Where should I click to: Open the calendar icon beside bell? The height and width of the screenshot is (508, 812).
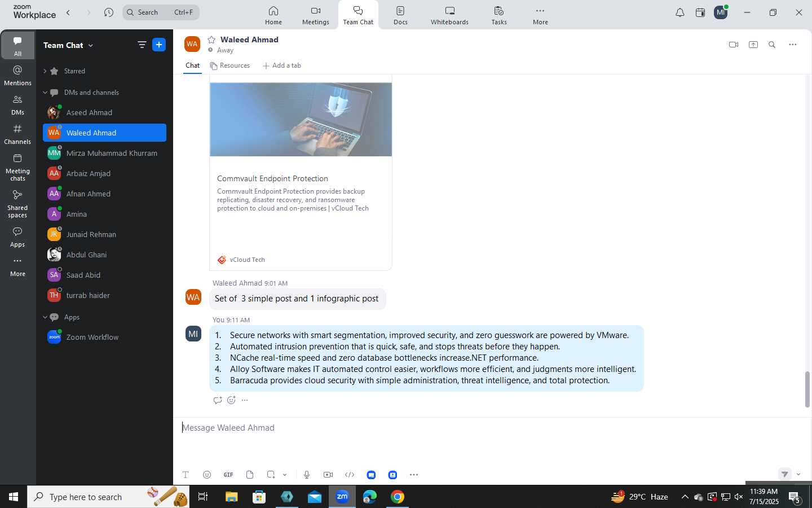700,12
